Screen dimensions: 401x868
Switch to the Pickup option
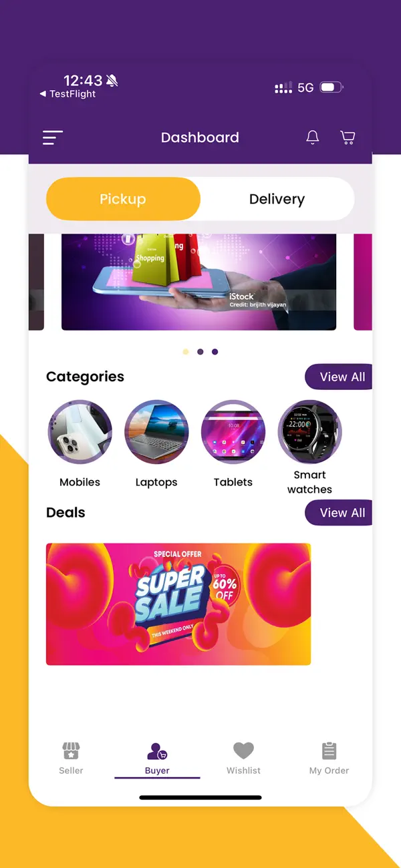click(x=123, y=199)
